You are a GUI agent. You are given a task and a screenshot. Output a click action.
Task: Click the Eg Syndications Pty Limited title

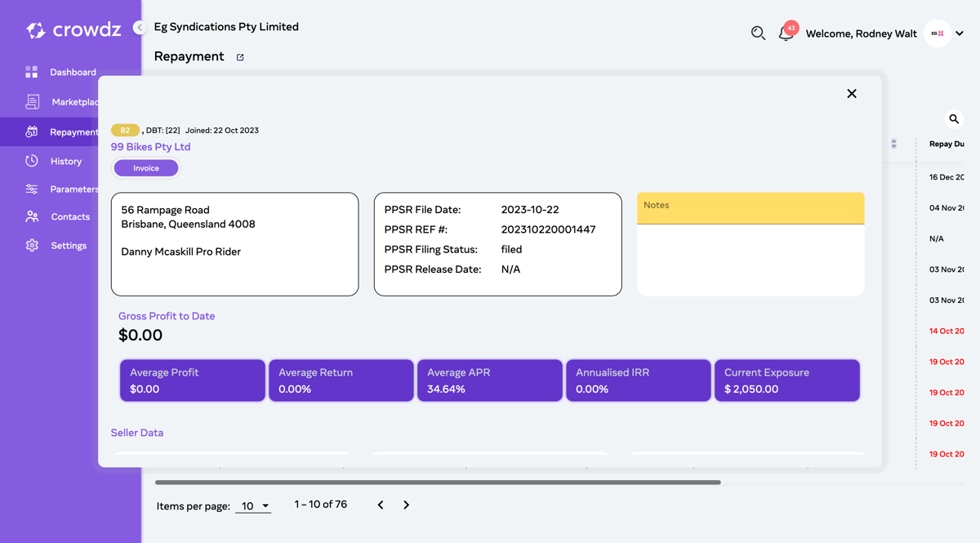click(x=226, y=27)
